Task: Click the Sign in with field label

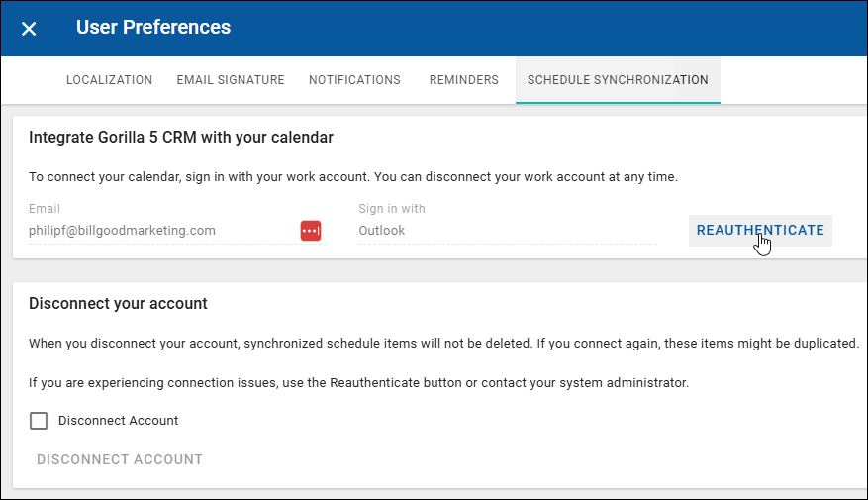Action: 392,209
